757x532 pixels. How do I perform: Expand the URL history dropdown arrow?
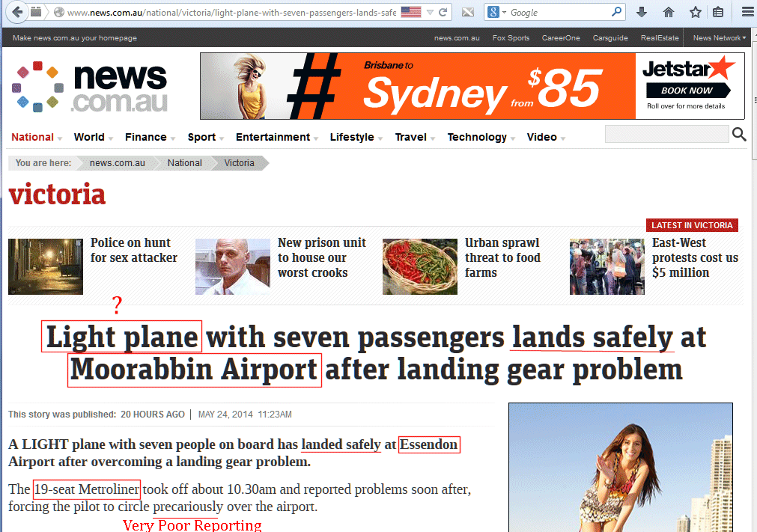coord(430,13)
